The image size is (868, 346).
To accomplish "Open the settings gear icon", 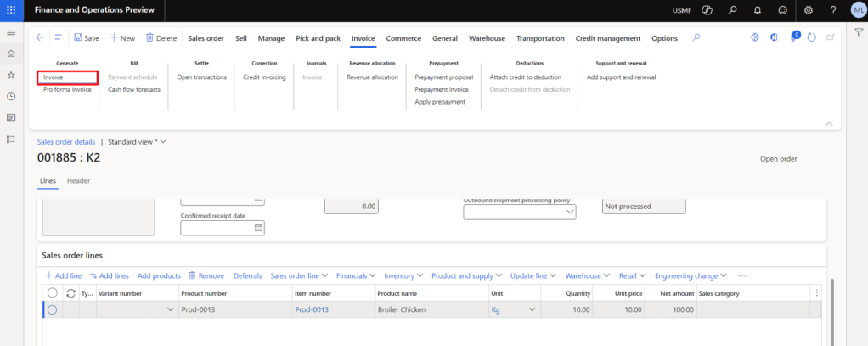I will coord(809,10).
